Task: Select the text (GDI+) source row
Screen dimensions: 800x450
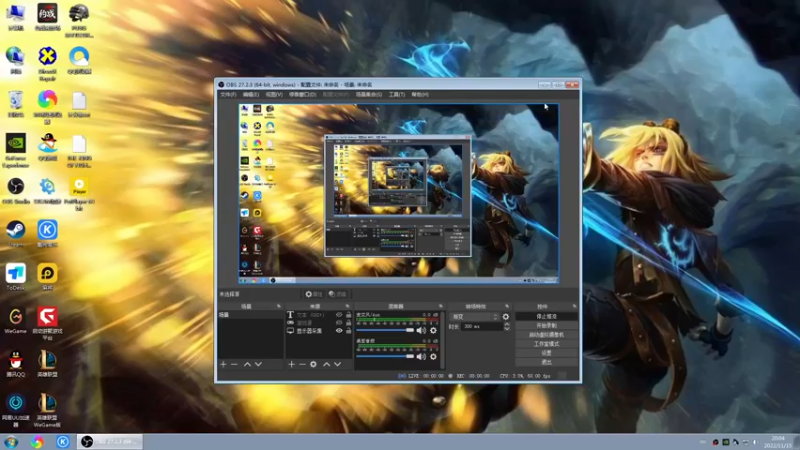Action: tap(319, 315)
